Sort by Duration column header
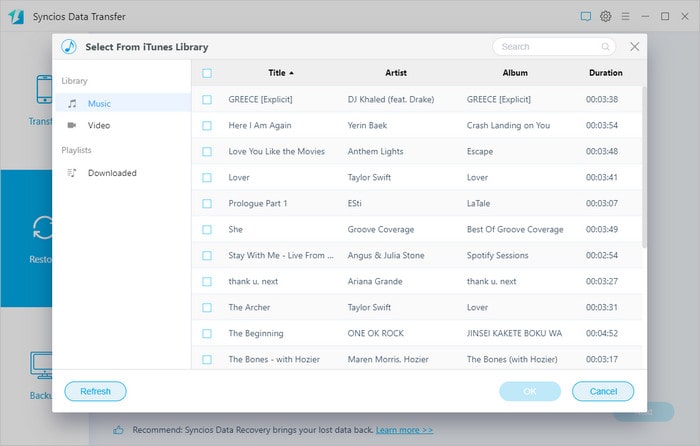 point(605,73)
